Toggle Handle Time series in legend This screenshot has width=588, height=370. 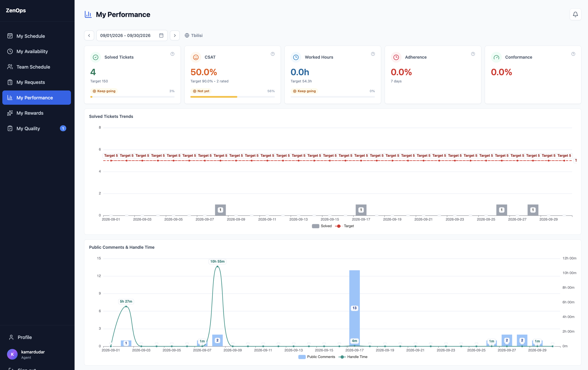click(x=353, y=357)
